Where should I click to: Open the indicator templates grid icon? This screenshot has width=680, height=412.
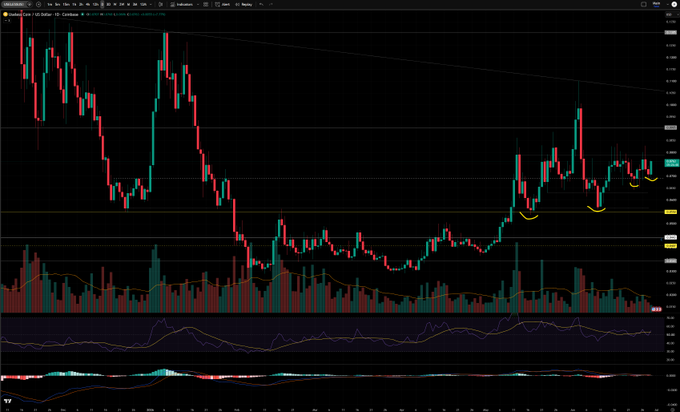[206, 4]
